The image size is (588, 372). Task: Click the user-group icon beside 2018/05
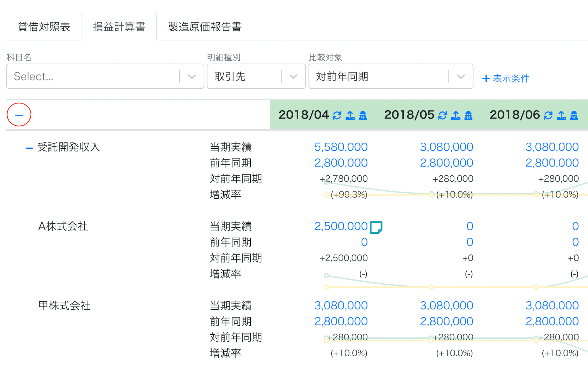coord(469,115)
